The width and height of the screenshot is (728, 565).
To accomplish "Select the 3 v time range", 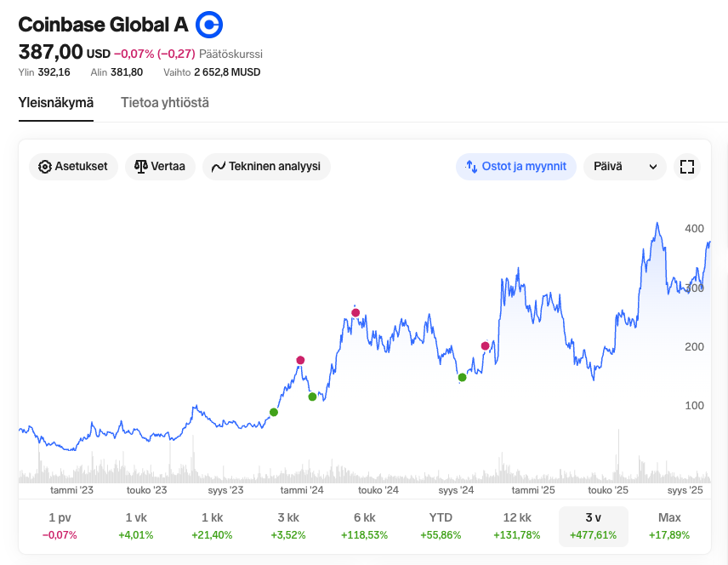I will (594, 526).
